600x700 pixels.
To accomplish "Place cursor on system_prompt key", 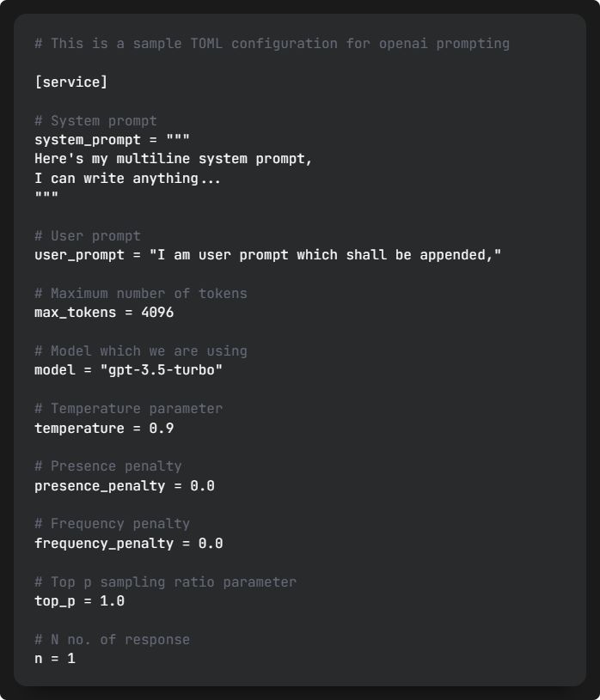I will click(88, 140).
